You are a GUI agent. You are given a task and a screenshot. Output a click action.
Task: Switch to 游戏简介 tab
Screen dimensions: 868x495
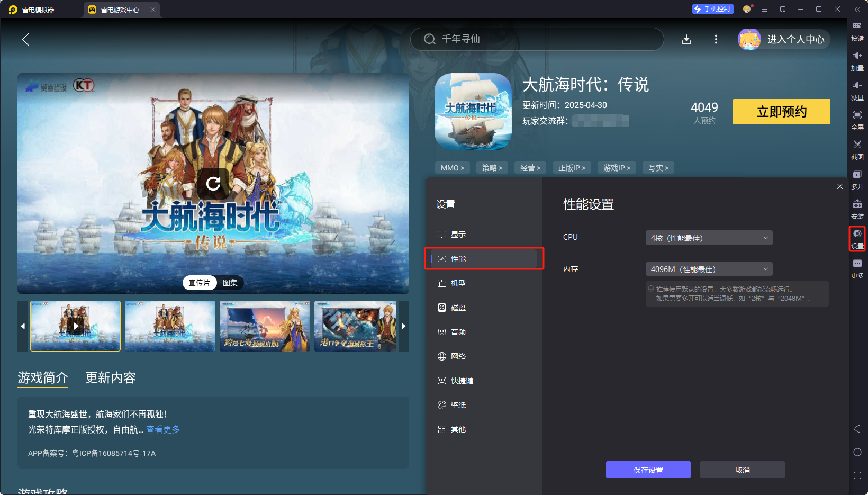[43, 378]
